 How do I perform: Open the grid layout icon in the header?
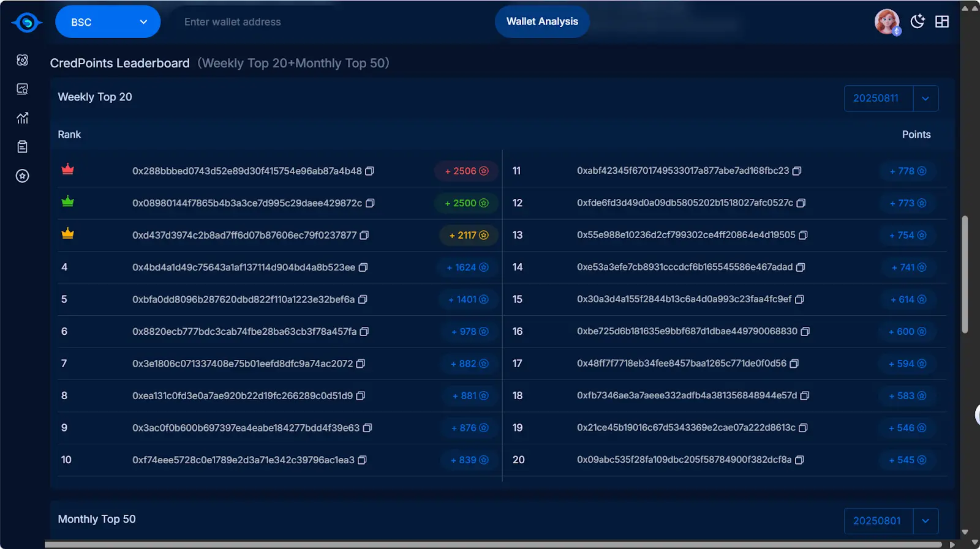[942, 22]
